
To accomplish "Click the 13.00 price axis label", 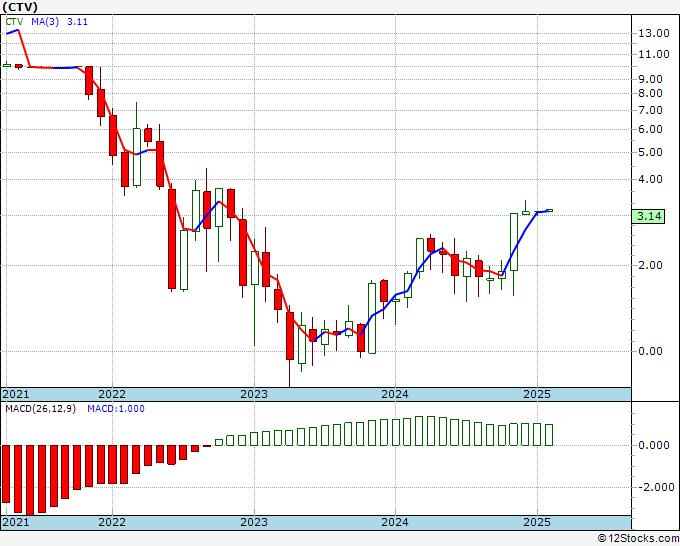I will 654,33.
